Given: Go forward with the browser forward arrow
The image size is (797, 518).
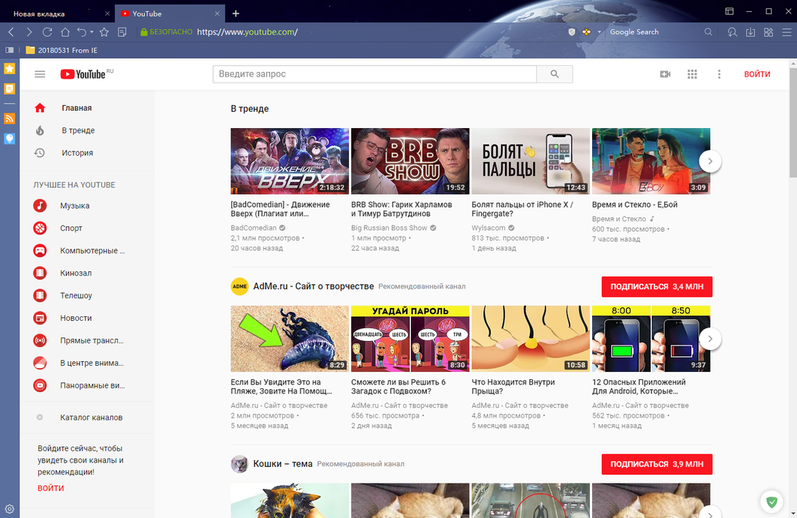Looking at the screenshot, I should tap(29, 32).
